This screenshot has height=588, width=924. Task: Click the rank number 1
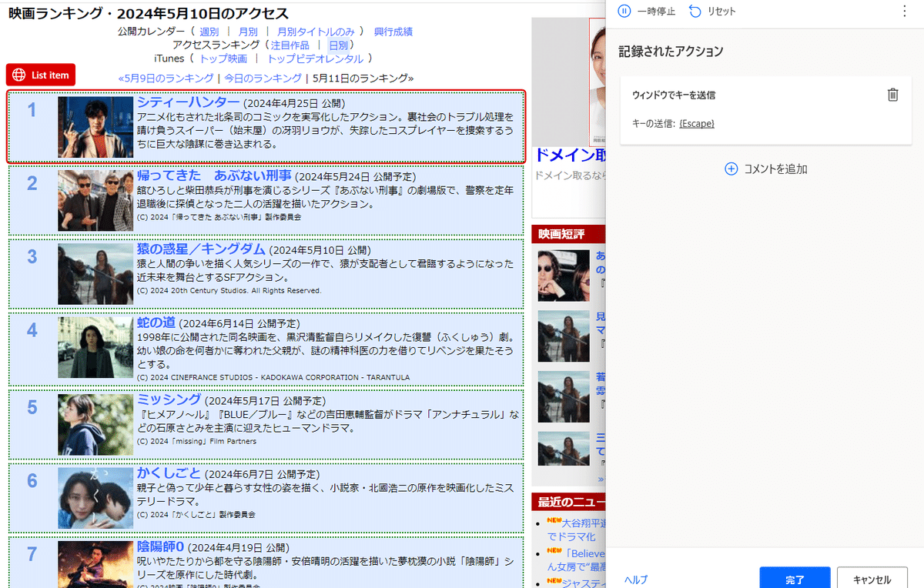[32, 110]
